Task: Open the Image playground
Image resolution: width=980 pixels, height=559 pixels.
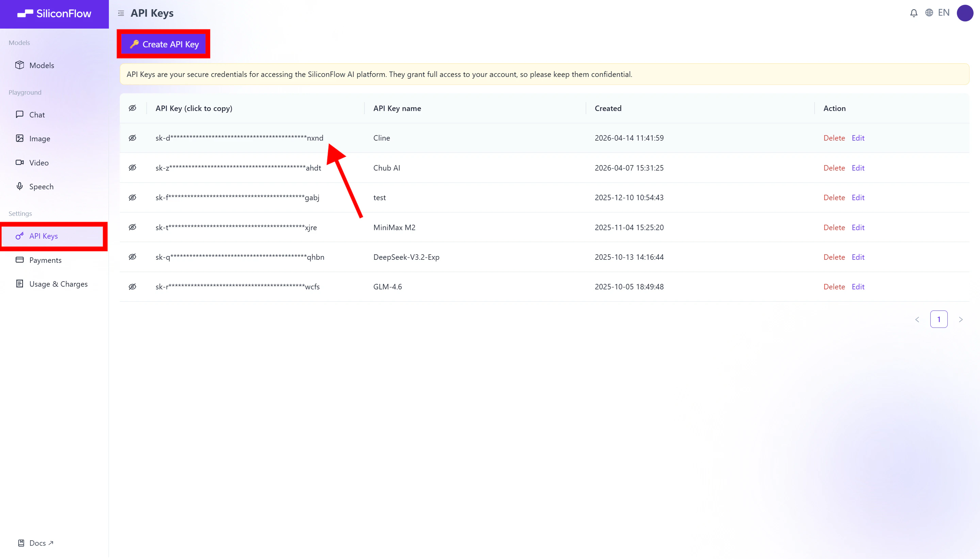Action: click(x=39, y=139)
